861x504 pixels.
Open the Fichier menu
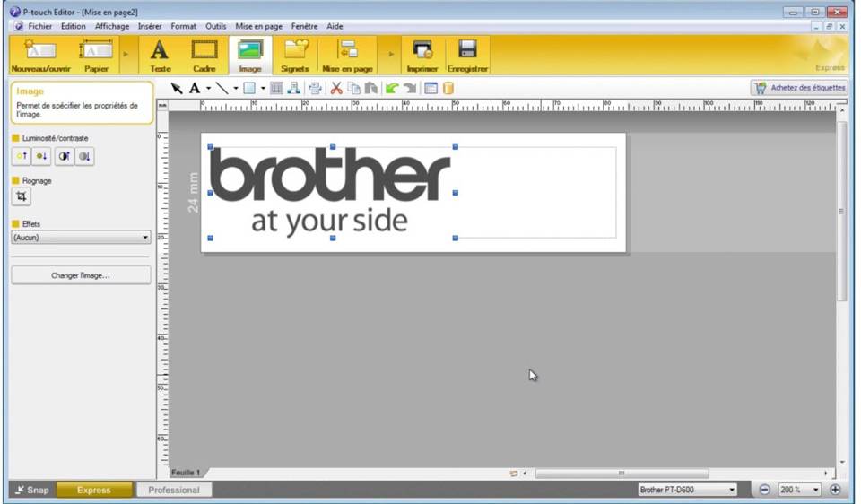(x=40, y=26)
